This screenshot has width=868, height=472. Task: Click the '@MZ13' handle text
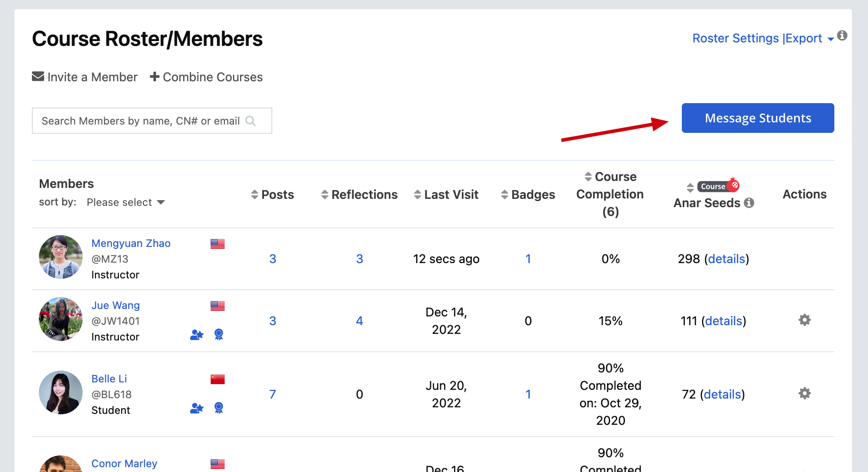[x=110, y=259]
